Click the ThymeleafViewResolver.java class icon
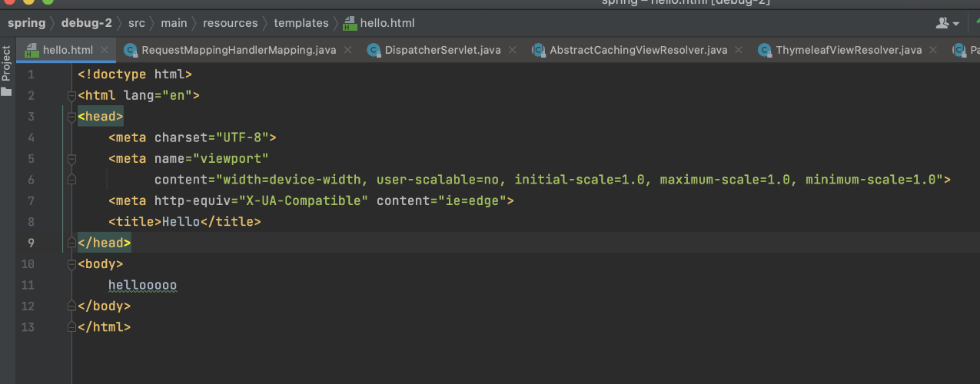Viewport: 980px width, 384px height. click(764, 51)
